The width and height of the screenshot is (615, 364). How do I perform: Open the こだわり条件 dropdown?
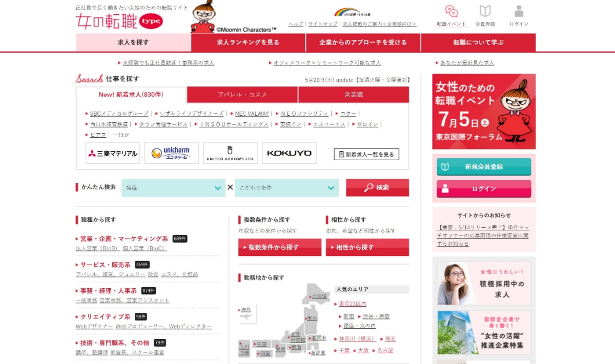(286, 188)
